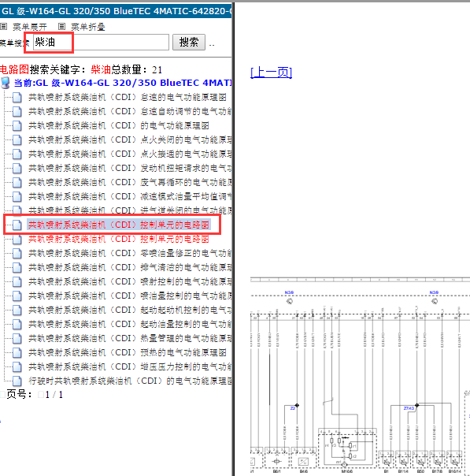Open 增压压力控制的电气功能 entry

pyautogui.click(x=130, y=366)
